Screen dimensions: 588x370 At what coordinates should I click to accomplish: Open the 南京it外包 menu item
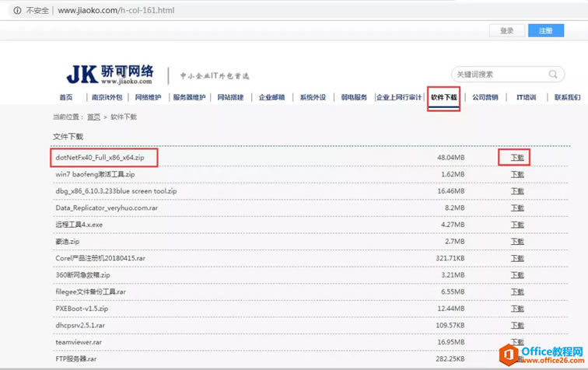[x=107, y=97]
